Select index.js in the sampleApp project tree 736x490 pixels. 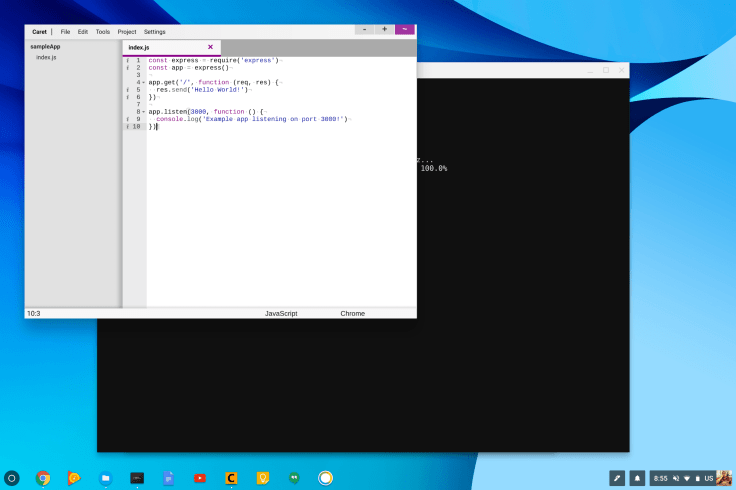(x=46, y=57)
